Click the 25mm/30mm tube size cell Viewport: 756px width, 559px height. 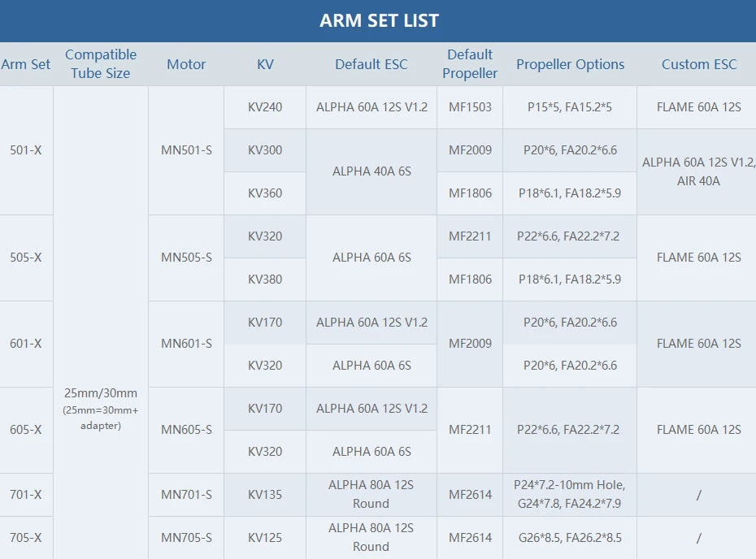101,393
